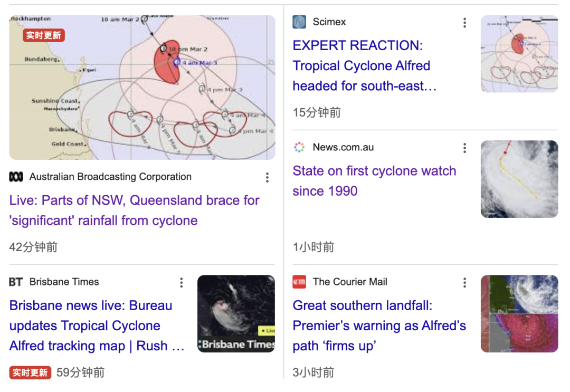Image resolution: width=570 pixels, height=392 pixels.
Task: Click The Courier Mail radar image thumbnail
Action: (519, 313)
